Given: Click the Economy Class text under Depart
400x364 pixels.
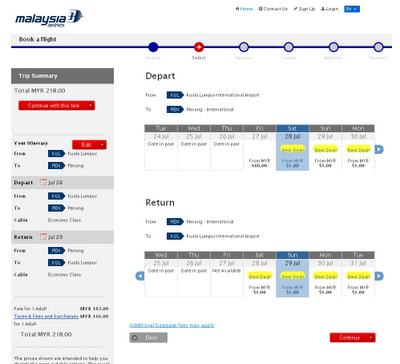Looking at the screenshot, I should coord(64,220).
